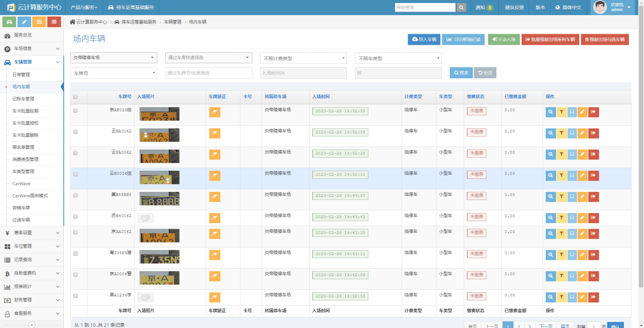Image resolution: width=644 pixels, height=328 pixels.
Task: Click the orange grid shortcut icon
Action: pyautogui.click(x=39, y=22)
